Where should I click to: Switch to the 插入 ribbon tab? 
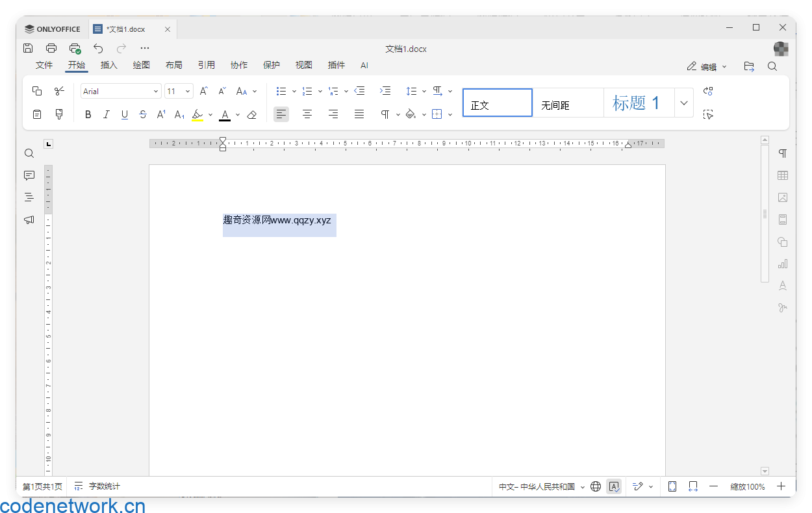(108, 65)
